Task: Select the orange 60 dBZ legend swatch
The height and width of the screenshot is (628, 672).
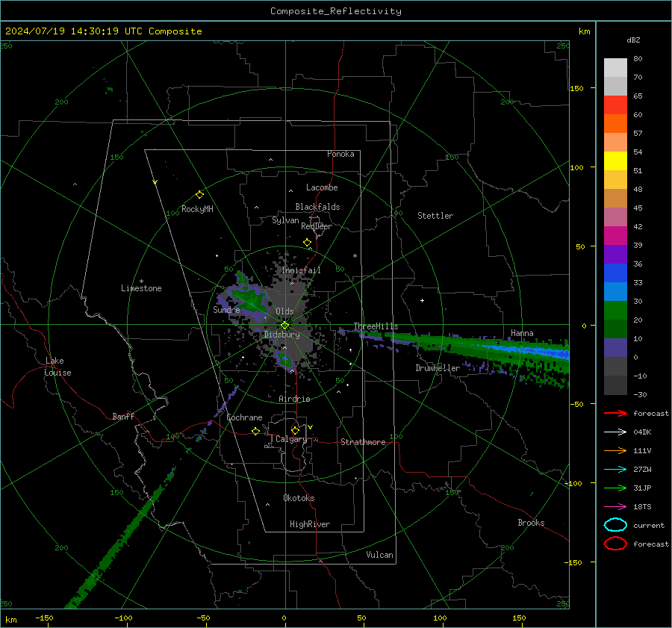Action: coord(615,124)
